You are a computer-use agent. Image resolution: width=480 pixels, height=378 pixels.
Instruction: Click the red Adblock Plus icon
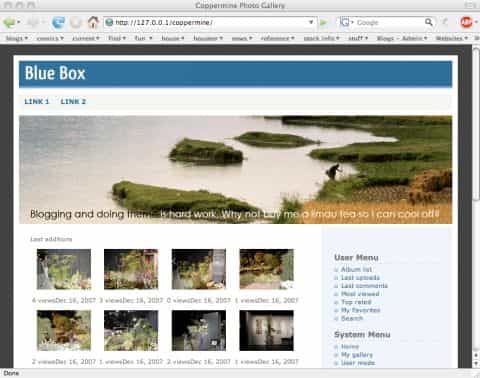coord(466,22)
